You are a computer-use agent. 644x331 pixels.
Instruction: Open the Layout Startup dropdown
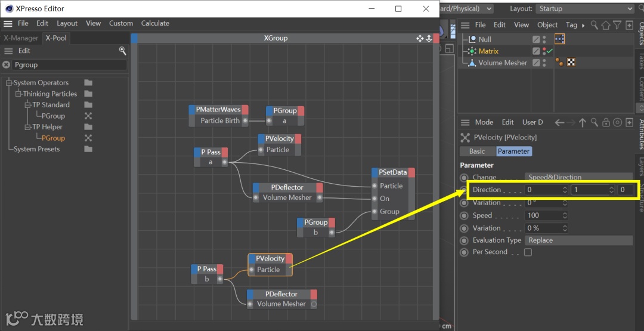click(585, 8)
